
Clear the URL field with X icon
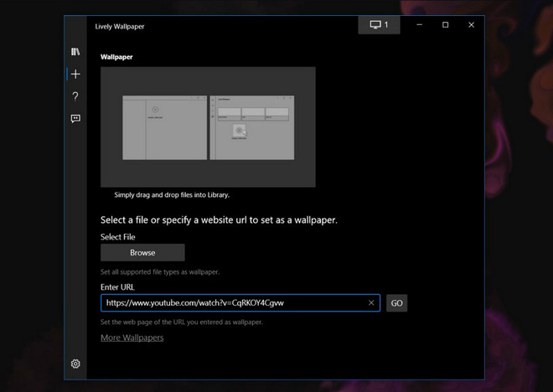tap(371, 303)
